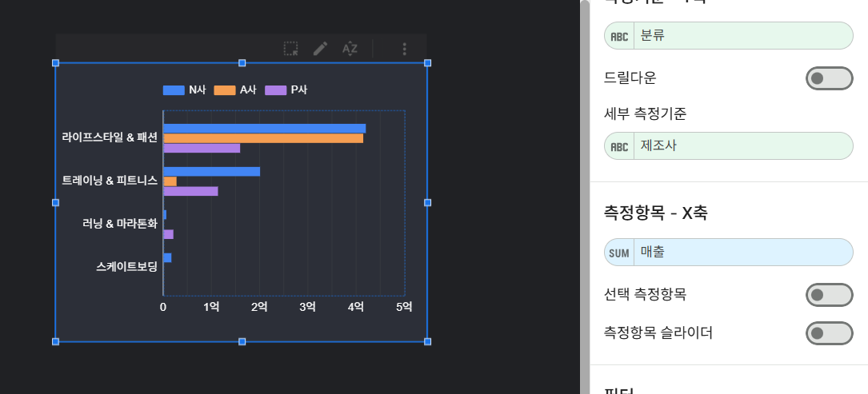Click the 트레이닝 & 피트니스 axis label

pos(110,181)
